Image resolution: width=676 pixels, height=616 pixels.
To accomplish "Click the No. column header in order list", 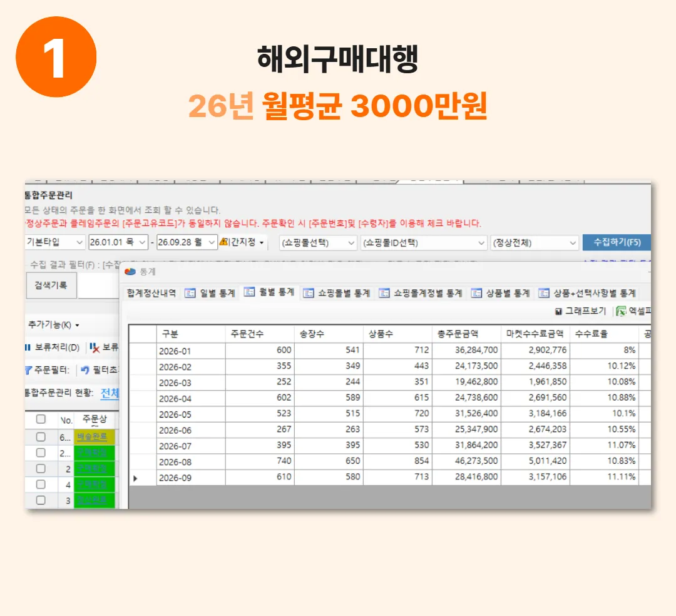I will point(66,420).
